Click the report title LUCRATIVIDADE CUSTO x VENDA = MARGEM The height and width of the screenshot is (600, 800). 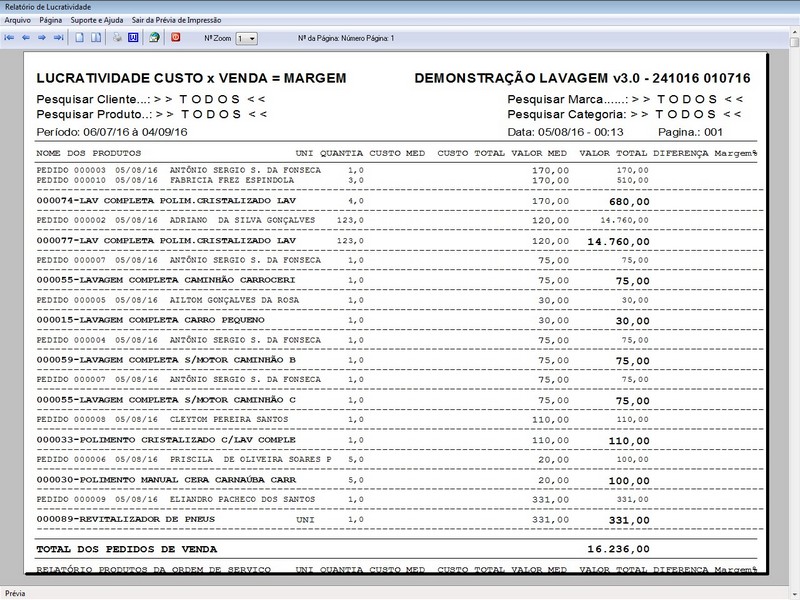pyautogui.click(x=191, y=78)
